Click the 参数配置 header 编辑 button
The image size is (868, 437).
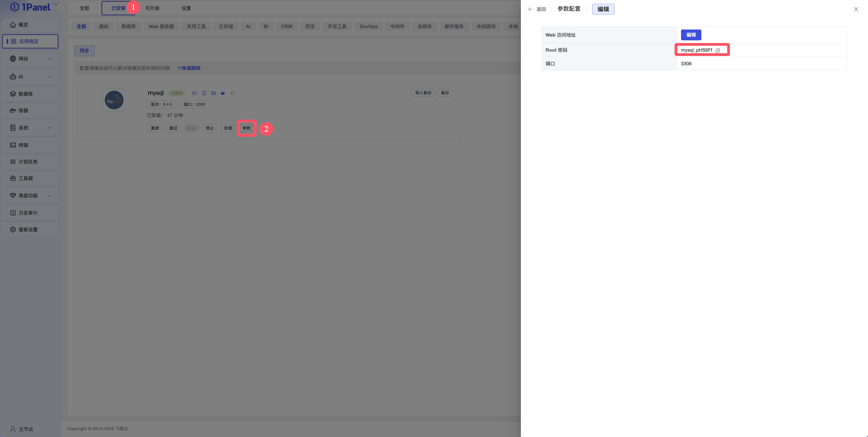click(603, 9)
